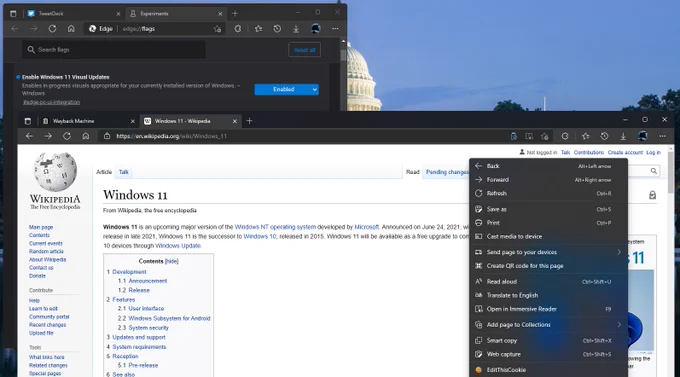680x377 pixels.
Task: Switch to Wayback Machine tab
Action: coord(88,121)
